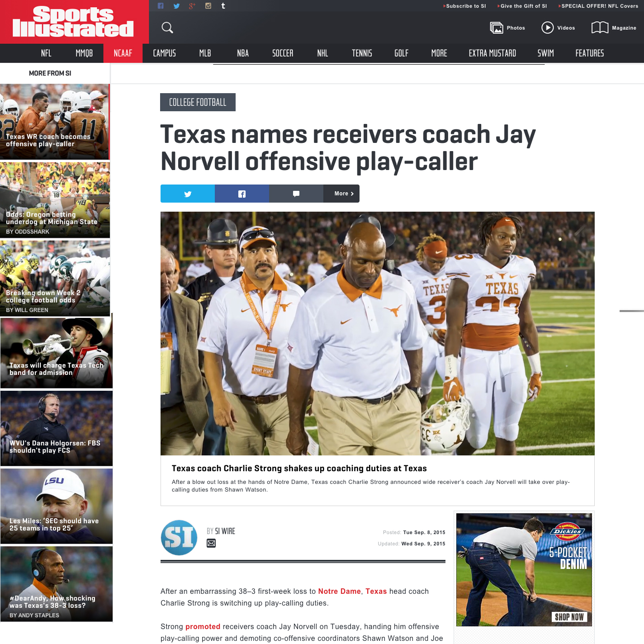Open the Swim section
644x644 pixels.
point(546,53)
